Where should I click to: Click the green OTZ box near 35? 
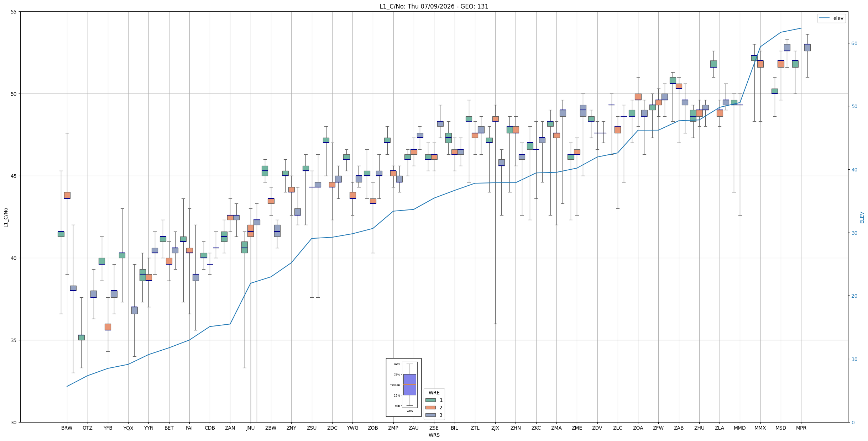pyautogui.click(x=82, y=337)
